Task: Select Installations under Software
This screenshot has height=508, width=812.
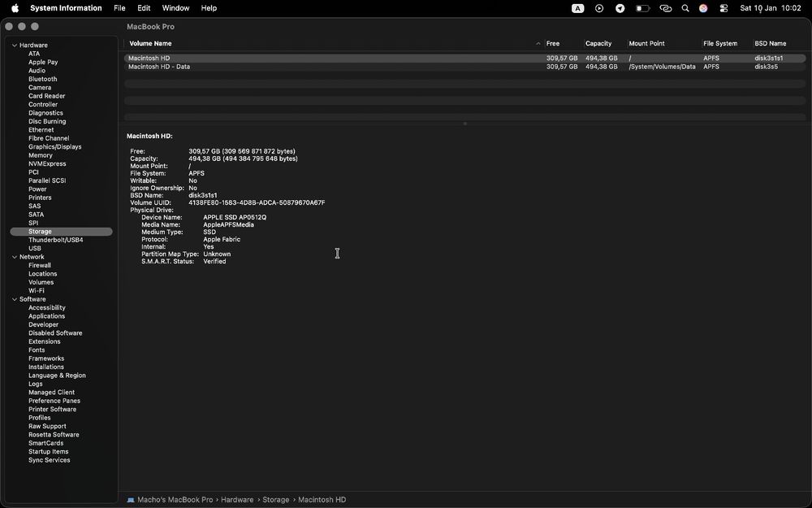Action: click(46, 367)
